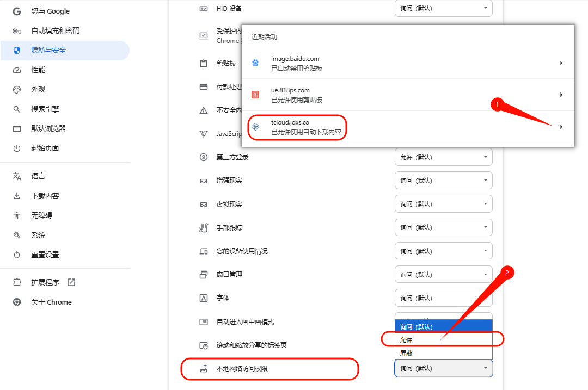Click the wrench icon for 系统
The height and width of the screenshot is (390, 588).
pos(17,235)
